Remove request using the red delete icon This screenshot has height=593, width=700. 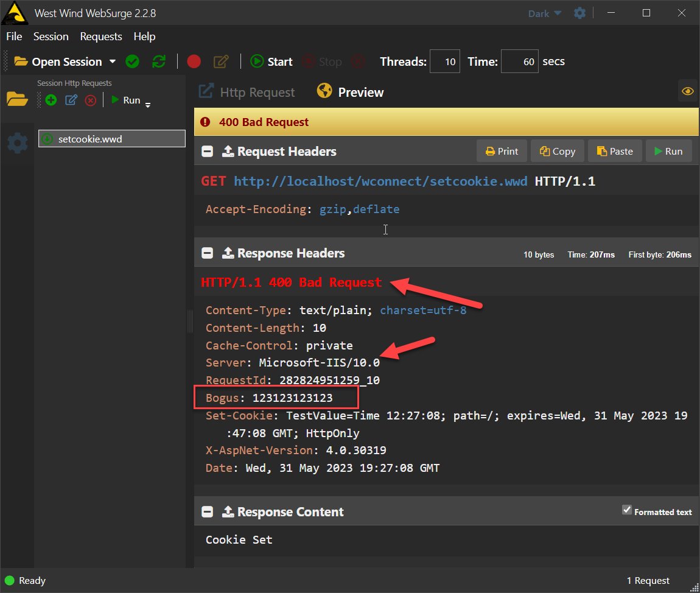[x=90, y=100]
